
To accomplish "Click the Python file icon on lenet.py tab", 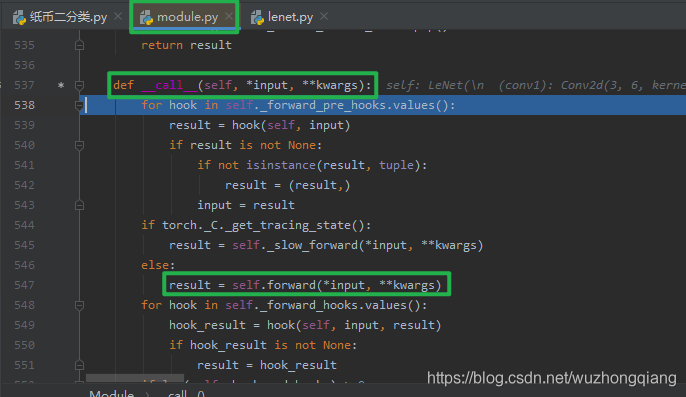I will coord(257,18).
